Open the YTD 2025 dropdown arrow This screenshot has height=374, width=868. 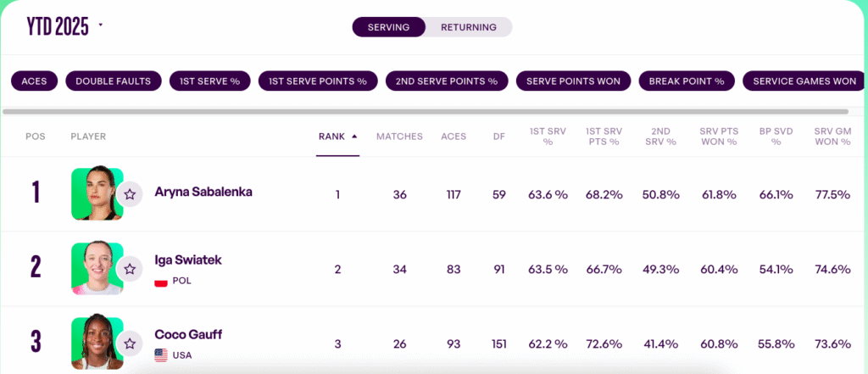pyautogui.click(x=100, y=25)
